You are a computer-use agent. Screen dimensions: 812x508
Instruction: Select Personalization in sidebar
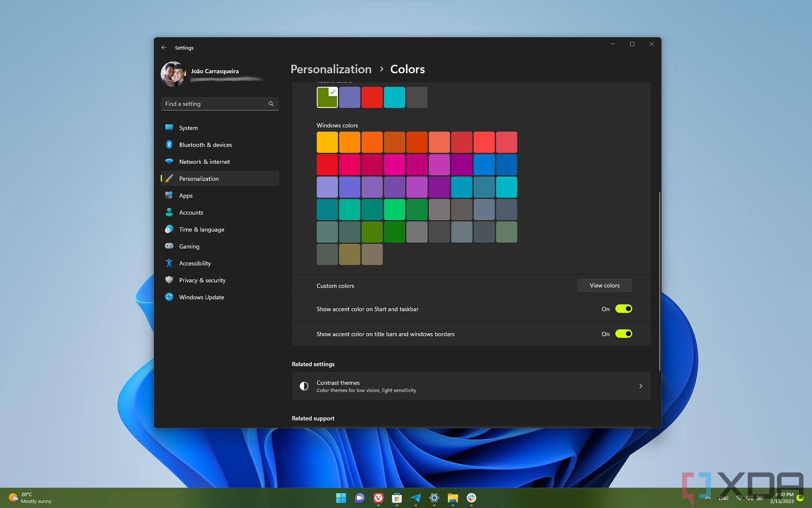click(x=220, y=178)
